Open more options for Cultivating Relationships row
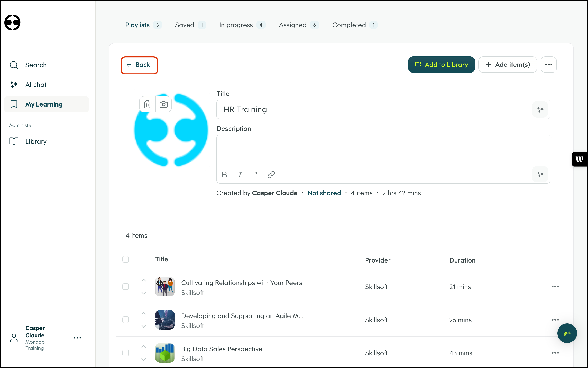Screen dimensions: 588x368 click(555, 287)
